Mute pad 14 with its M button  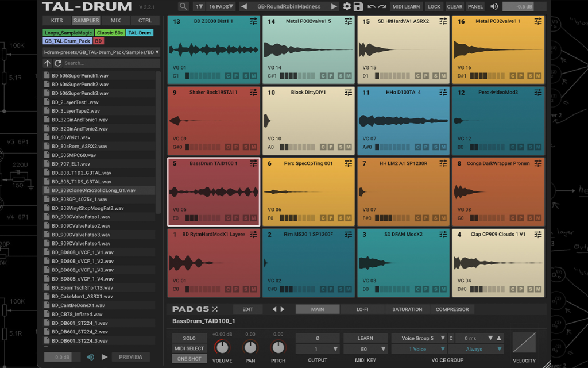(349, 76)
